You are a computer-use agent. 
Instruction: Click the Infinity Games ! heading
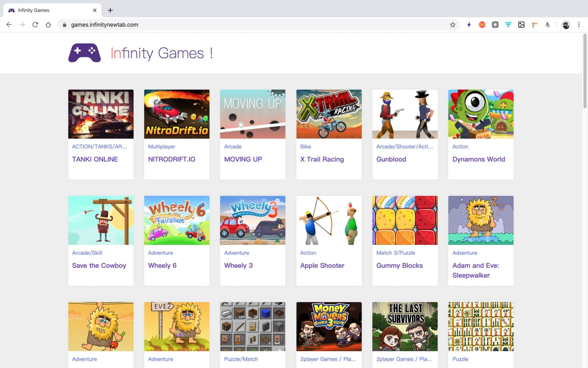pyautogui.click(x=162, y=53)
